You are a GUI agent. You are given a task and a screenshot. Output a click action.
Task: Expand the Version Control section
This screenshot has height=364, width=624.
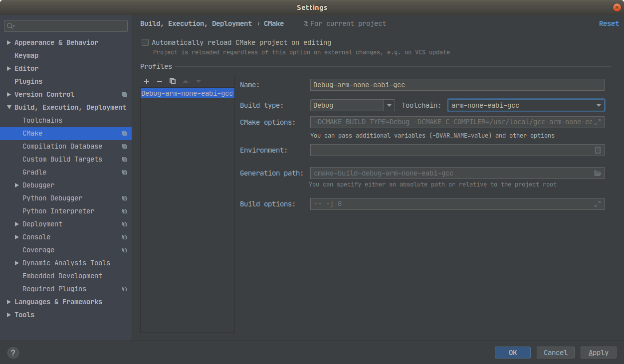click(x=9, y=94)
